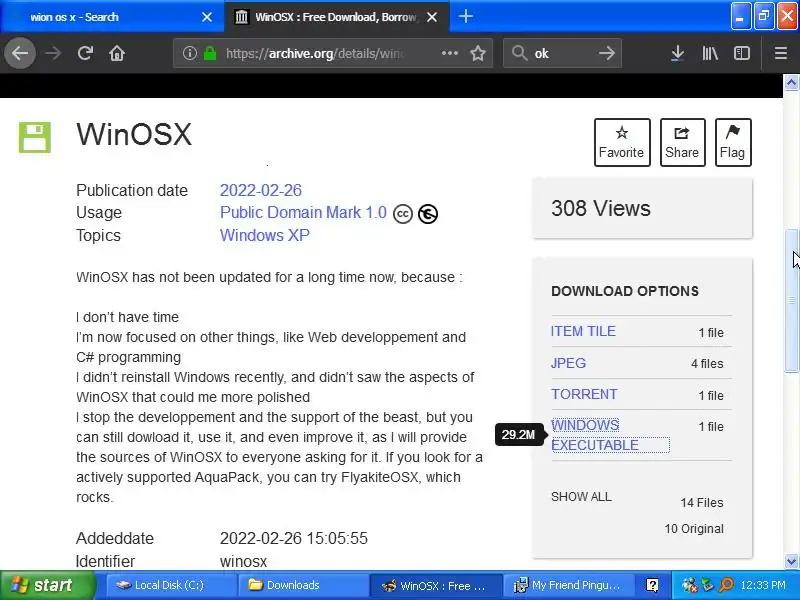Click the green secure padlock icon
Screen dimensions: 800x600
(x=210, y=53)
